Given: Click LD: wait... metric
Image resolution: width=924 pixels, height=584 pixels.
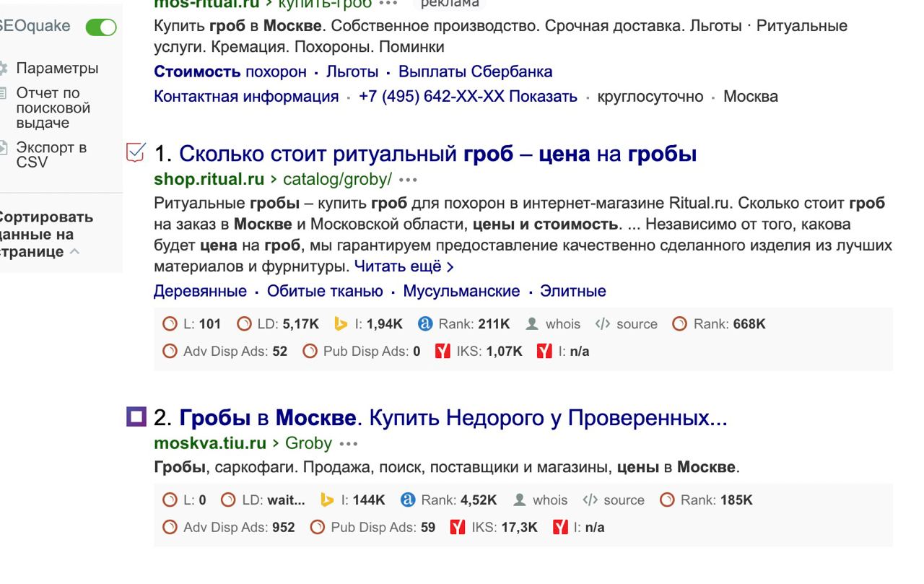Looking at the screenshot, I should (x=263, y=500).
